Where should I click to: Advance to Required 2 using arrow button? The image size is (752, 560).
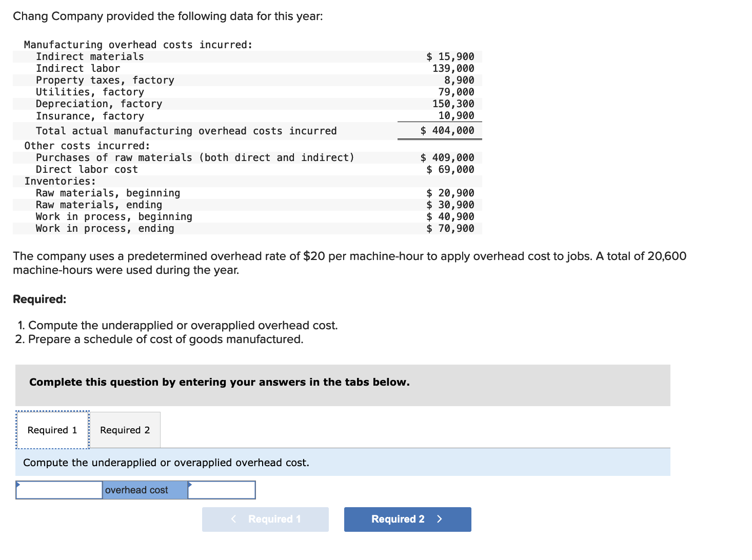pyautogui.click(x=407, y=519)
